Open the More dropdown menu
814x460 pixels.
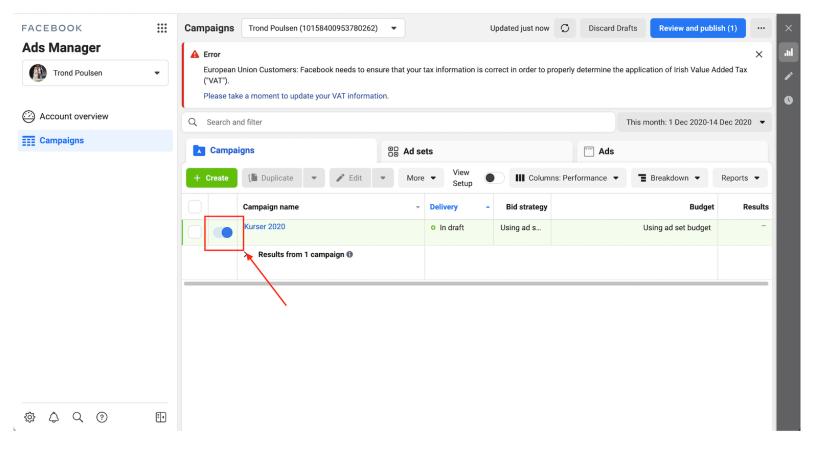[421, 178]
